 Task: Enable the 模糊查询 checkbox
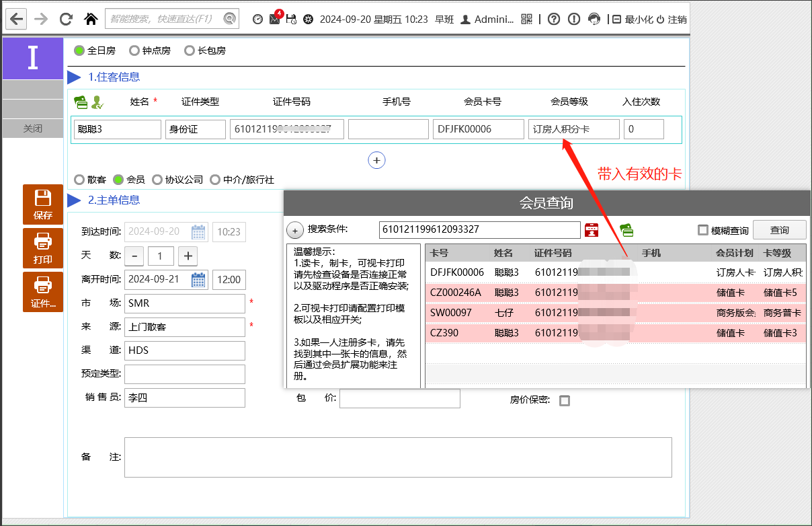pos(703,230)
